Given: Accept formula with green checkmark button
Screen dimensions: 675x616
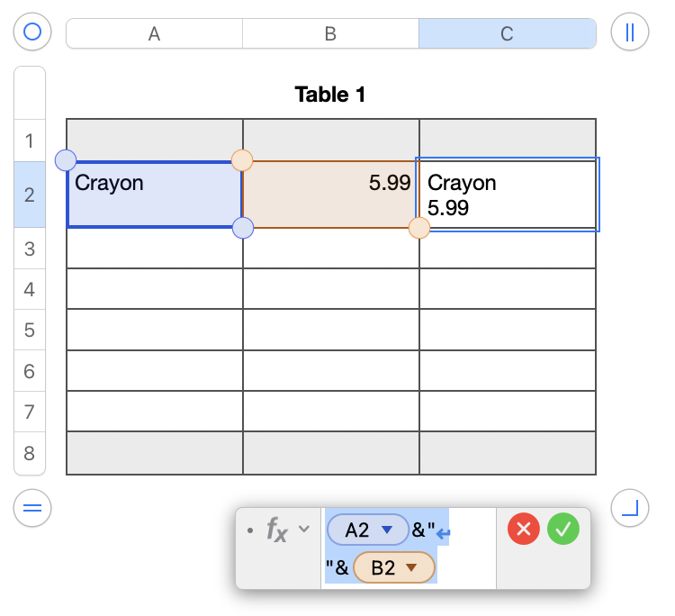Looking at the screenshot, I should coord(563,529).
